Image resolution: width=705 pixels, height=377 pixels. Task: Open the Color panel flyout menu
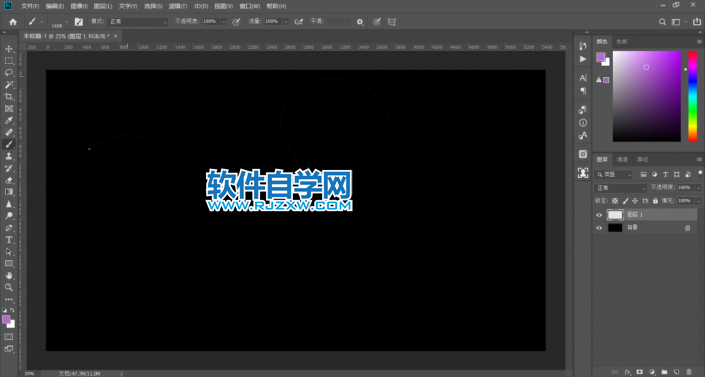click(699, 41)
